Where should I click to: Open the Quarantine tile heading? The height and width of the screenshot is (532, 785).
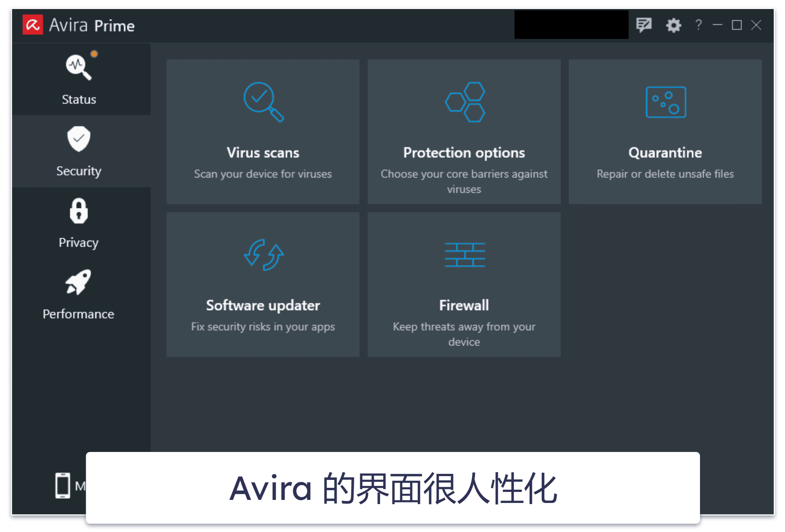click(x=665, y=153)
